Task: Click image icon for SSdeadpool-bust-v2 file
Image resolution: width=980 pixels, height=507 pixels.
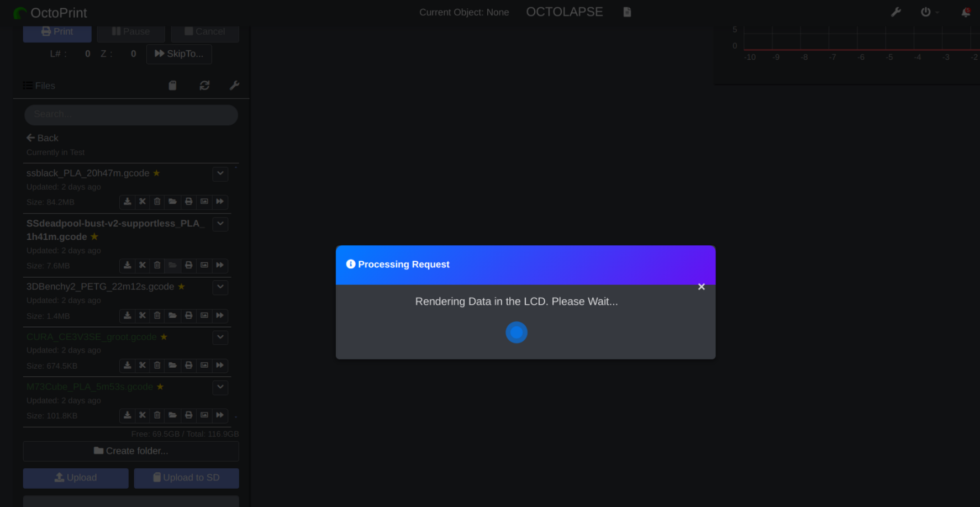Action: pos(204,266)
